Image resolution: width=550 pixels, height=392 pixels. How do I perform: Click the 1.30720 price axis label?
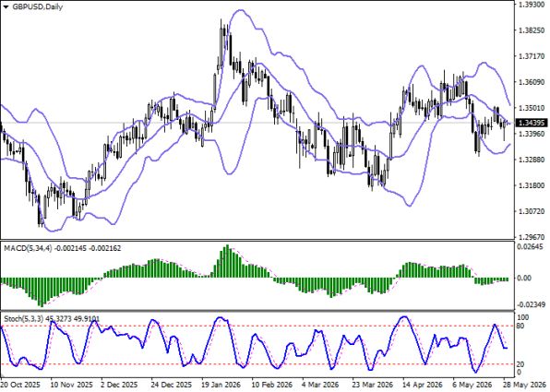tap(531, 211)
